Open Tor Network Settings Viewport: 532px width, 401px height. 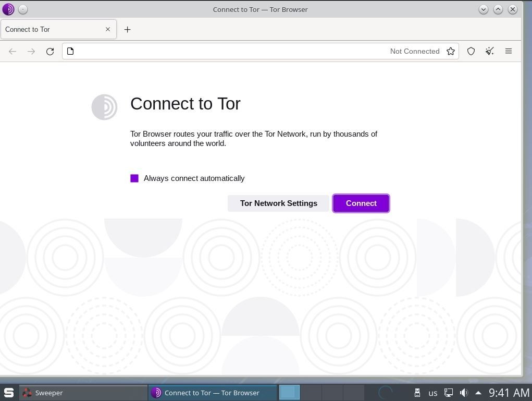pos(279,203)
